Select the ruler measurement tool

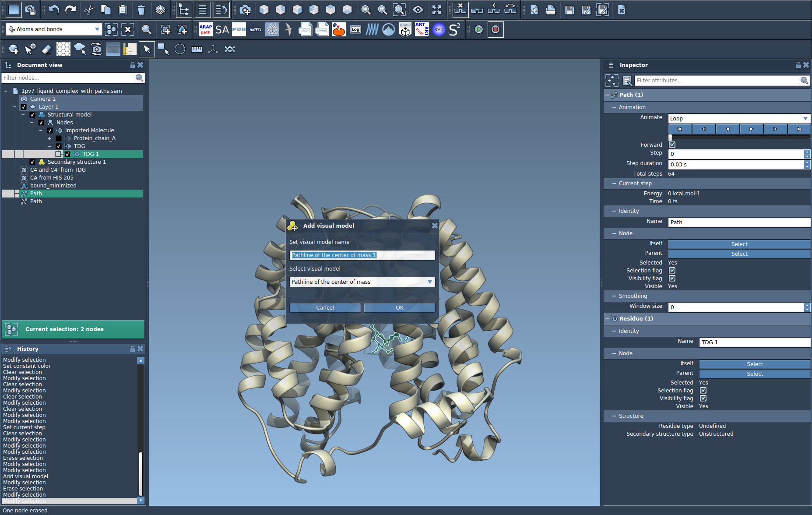coord(197,49)
